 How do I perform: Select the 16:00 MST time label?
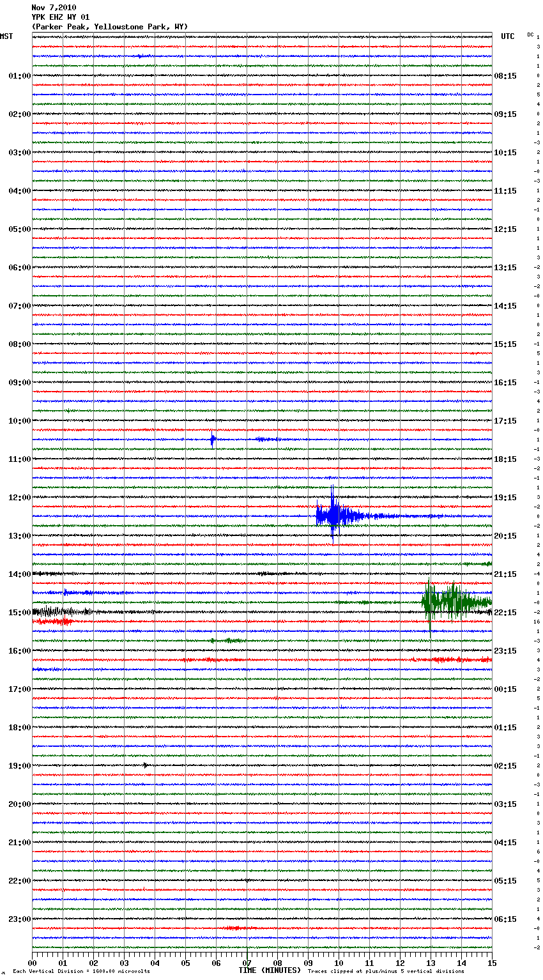click(x=20, y=651)
